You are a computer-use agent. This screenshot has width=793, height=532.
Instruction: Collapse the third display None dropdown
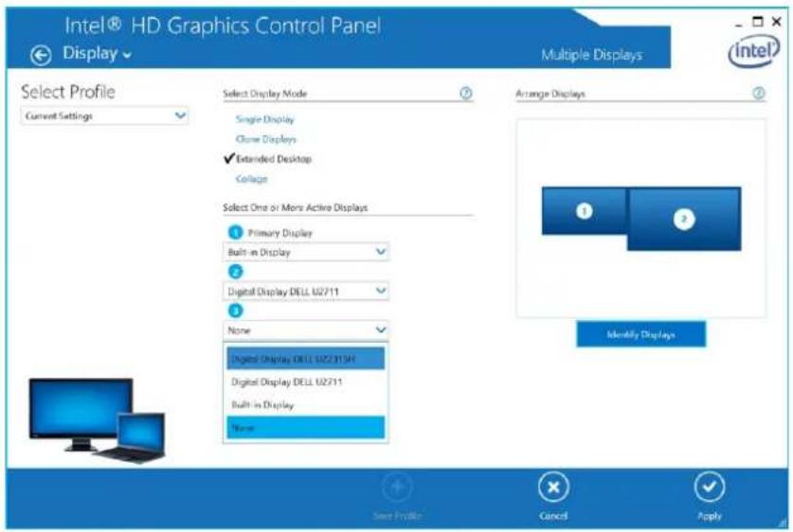[x=305, y=330]
